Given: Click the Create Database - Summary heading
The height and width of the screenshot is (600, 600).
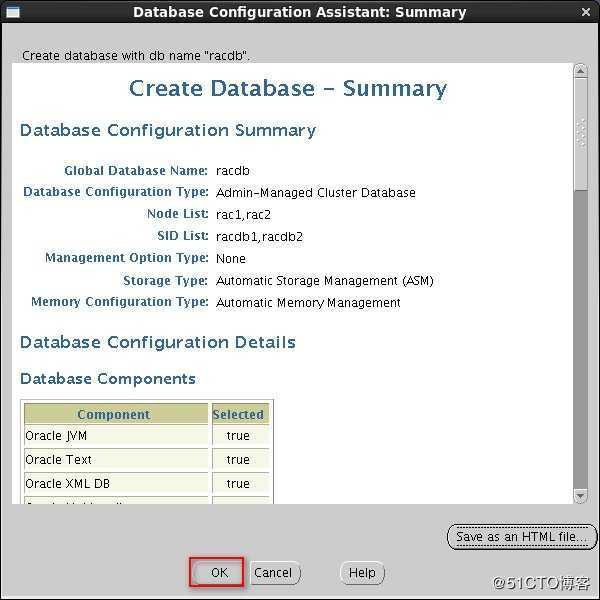Looking at the screenshot, I should point(288,89).
